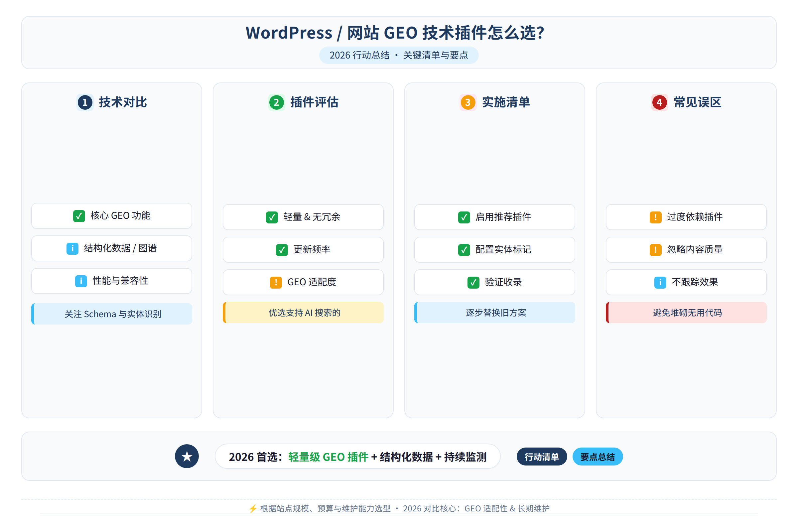Click the 实施清单 column heading
The image size is (798, 532).
pyautogui.click(x=506, y=102)
